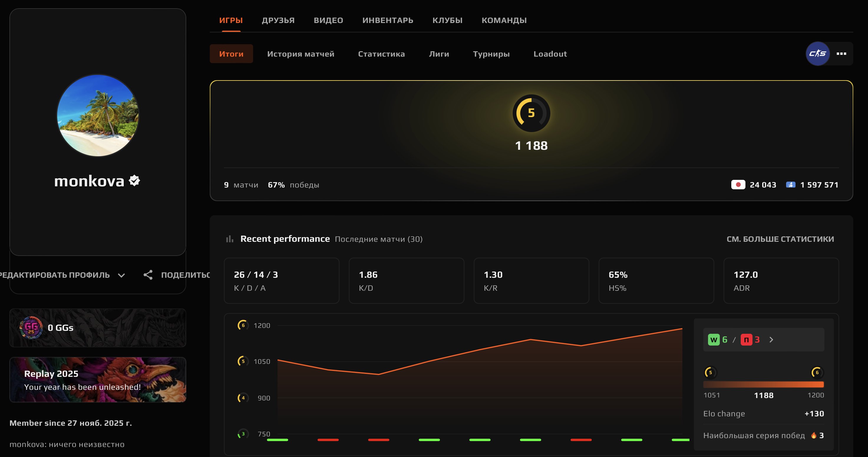
Task: Click the Japan flag region ranking icon
Action: click(739, 185)
